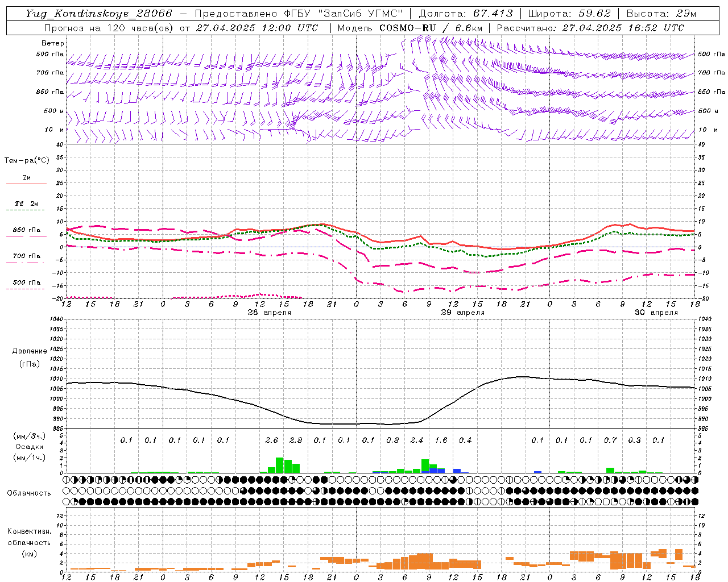Click the Тем-ра(°C) axis label

pos(27,161)
